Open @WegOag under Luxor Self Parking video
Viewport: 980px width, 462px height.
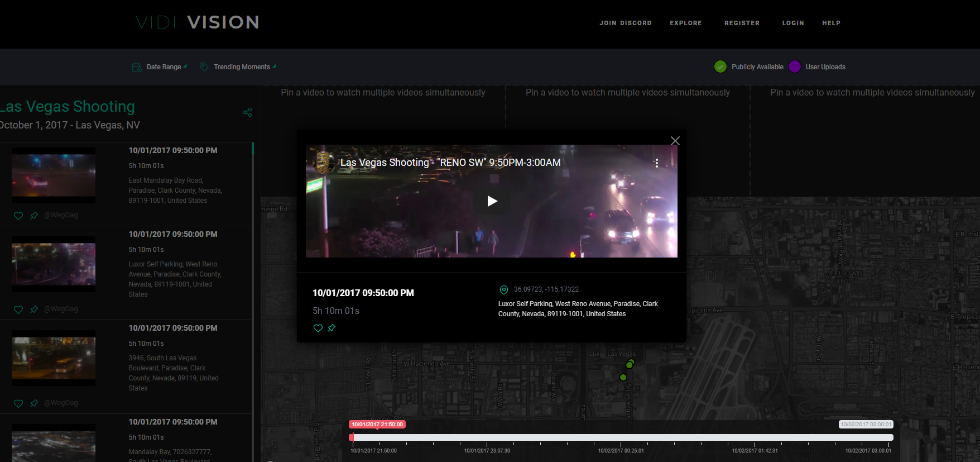coord(61,309)
